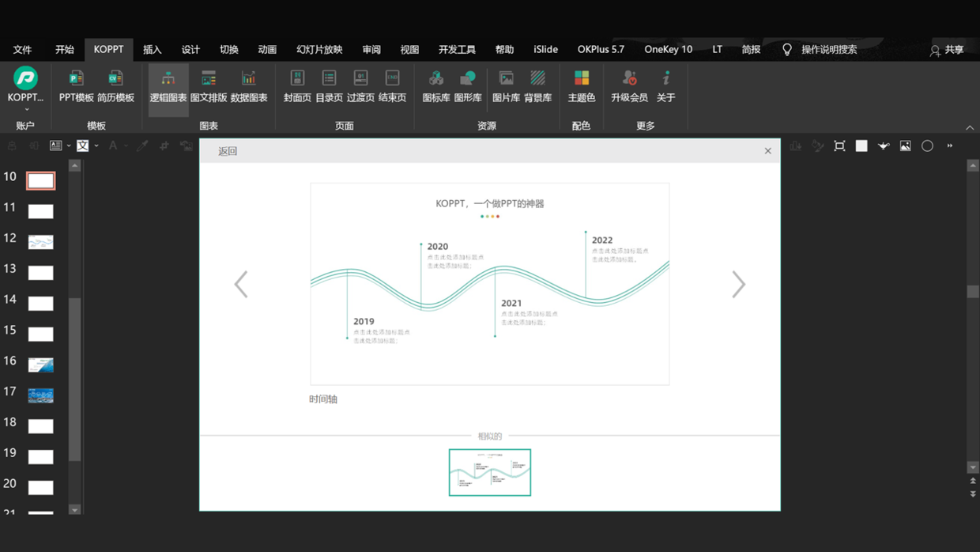Click the circle shape icon in quick toolbar
The image size is (980, 552).
coord(928,146)
